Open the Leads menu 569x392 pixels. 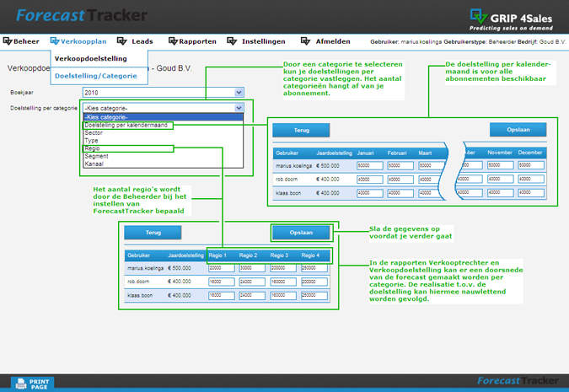142,41
